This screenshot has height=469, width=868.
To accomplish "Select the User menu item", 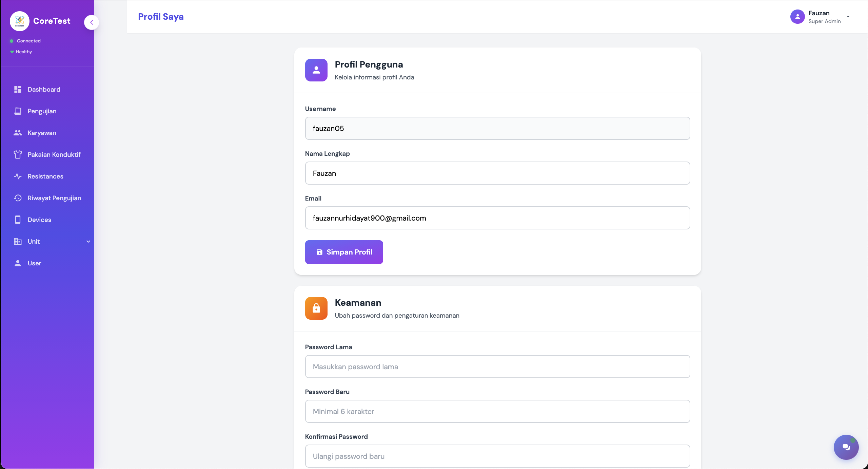I will tap(34, 263).
